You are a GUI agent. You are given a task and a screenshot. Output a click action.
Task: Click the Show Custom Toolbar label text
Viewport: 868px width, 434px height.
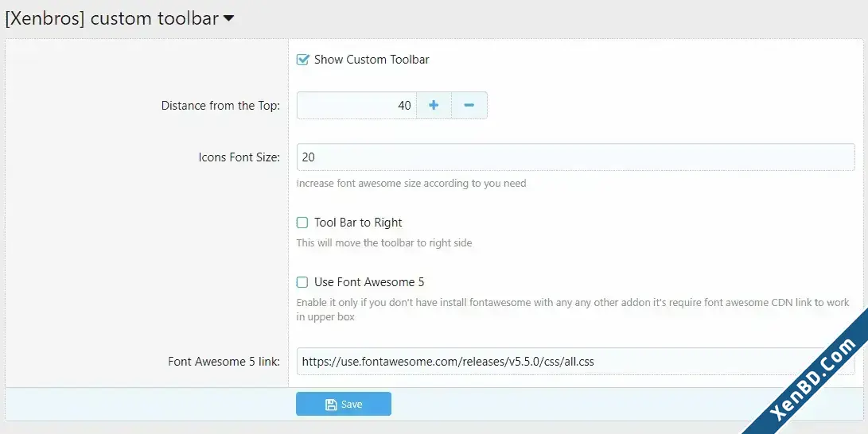coord(372,60)
